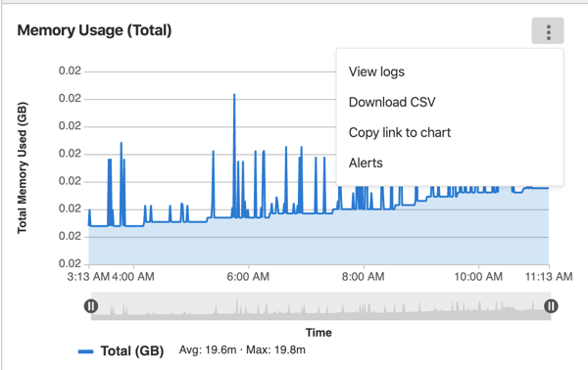Click the 10:00 AM time axis label
The width and height of the screenshot is (588, 370).
point(478,277)
